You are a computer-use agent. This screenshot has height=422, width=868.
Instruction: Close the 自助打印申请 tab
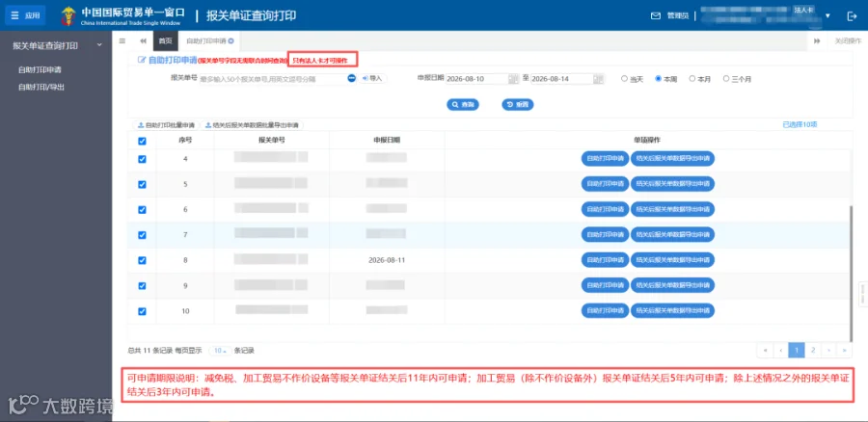231,40
